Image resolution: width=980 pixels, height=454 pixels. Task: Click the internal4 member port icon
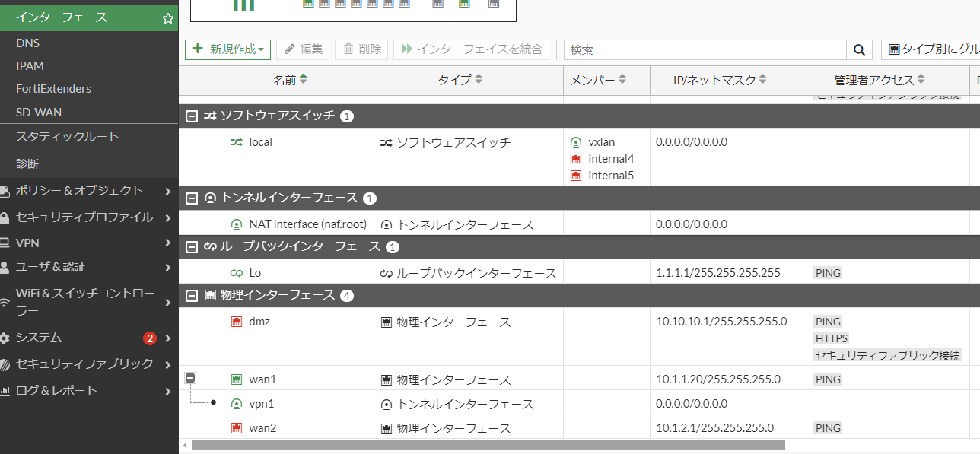pyautogui.click(x=576, y=159)
